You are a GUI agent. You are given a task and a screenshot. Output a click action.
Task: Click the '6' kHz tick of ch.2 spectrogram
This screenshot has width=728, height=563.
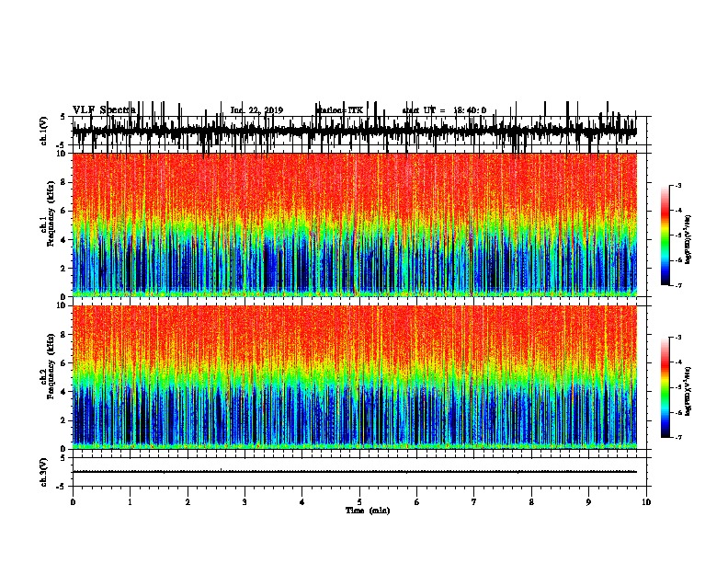64,363
